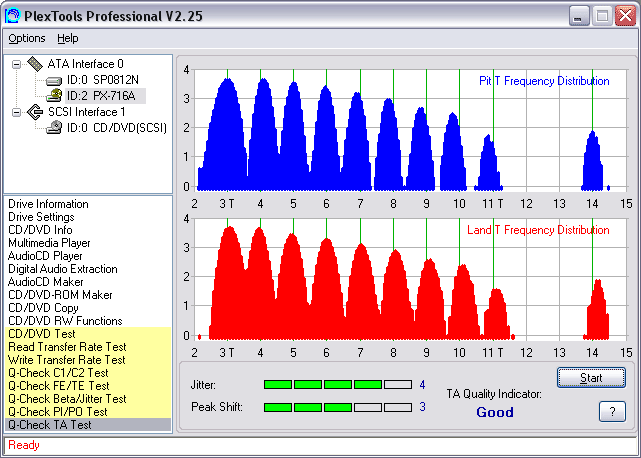Click the Jitter value 4

[422, 385]
